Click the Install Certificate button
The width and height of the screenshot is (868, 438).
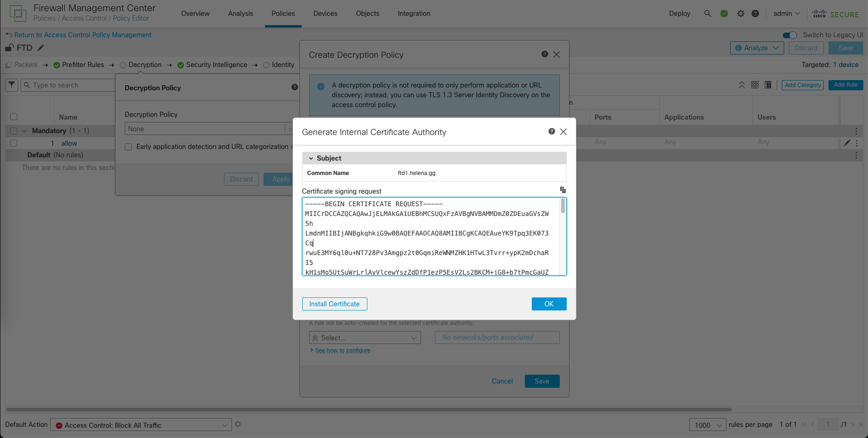tap(334, 304)
